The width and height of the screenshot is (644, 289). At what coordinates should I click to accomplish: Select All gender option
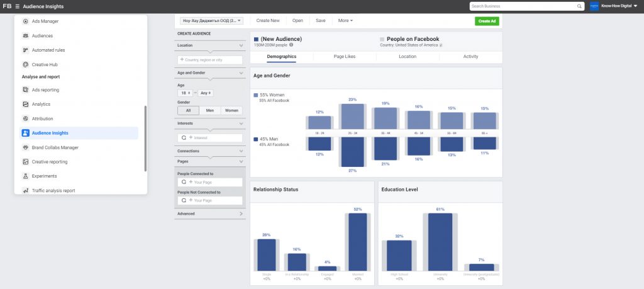[188, 111]
